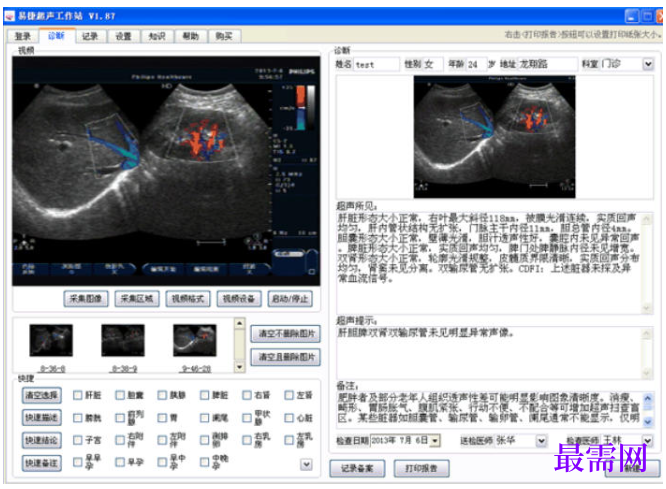Viewport: 666px width, 489px height.
Task: Click the 采集图像 capture image button
Action: [86, 299]
